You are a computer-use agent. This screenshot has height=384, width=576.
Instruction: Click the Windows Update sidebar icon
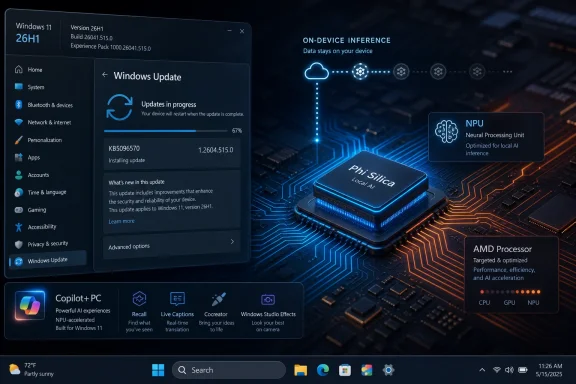click(19, 261)
